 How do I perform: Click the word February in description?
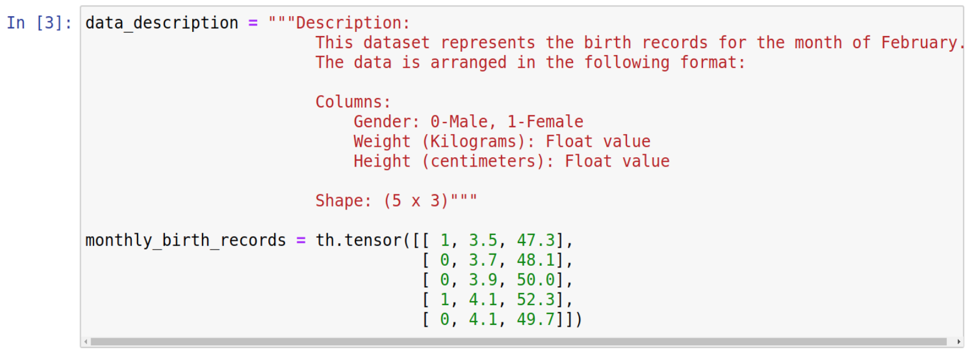coord(920,43)
